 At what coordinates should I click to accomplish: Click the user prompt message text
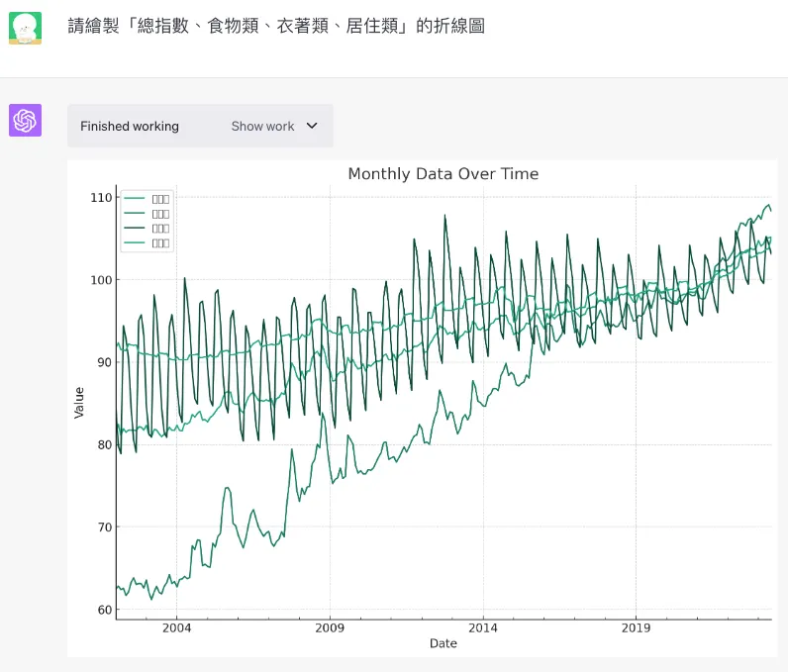point(276,26)
